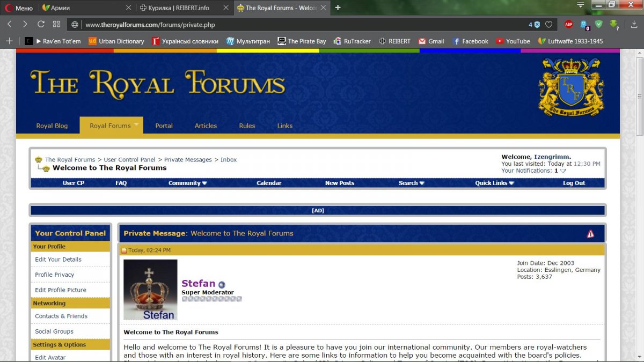
Task: Click Log Out
Action: click(574, 183)
